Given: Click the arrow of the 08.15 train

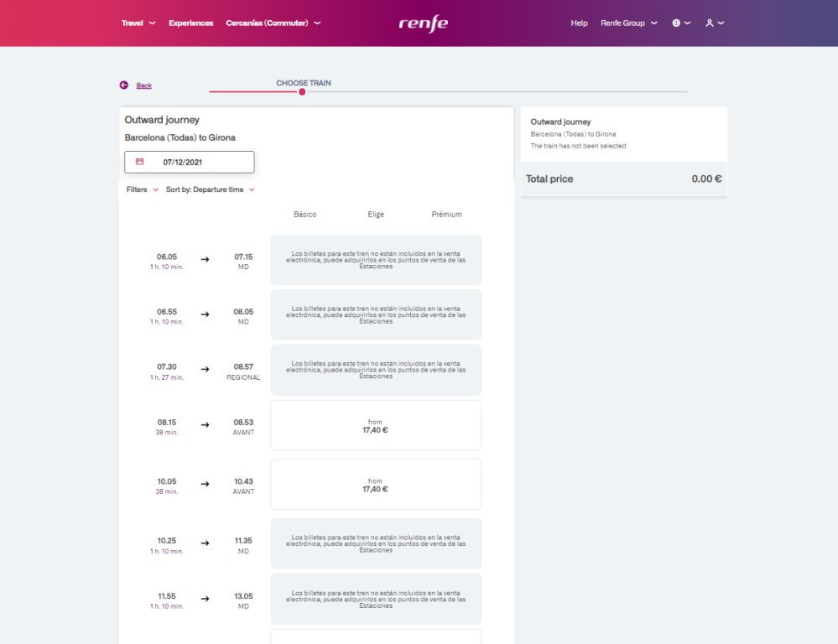Looking at the screenshot, I should [206, 425].
